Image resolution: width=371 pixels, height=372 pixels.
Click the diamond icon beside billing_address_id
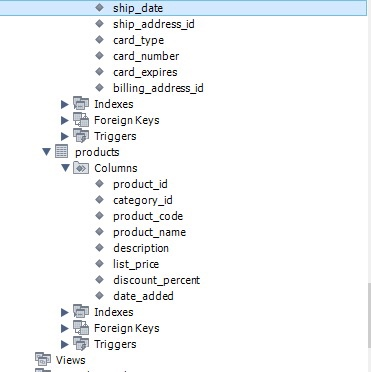[99, 87]
